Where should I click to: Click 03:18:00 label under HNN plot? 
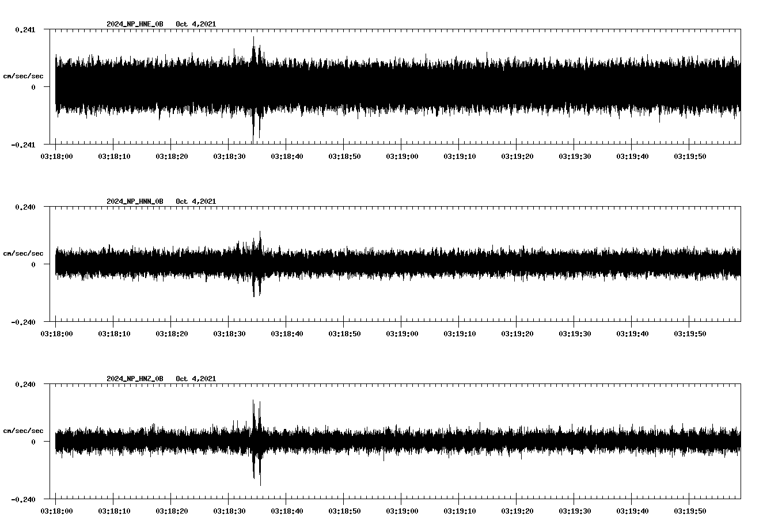click(56, 333)
